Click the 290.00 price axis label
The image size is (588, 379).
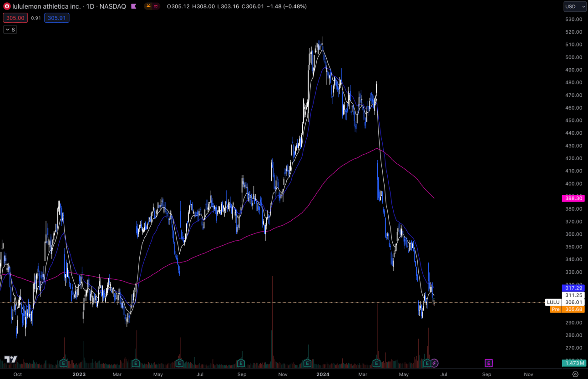click(x=573, y=323)
